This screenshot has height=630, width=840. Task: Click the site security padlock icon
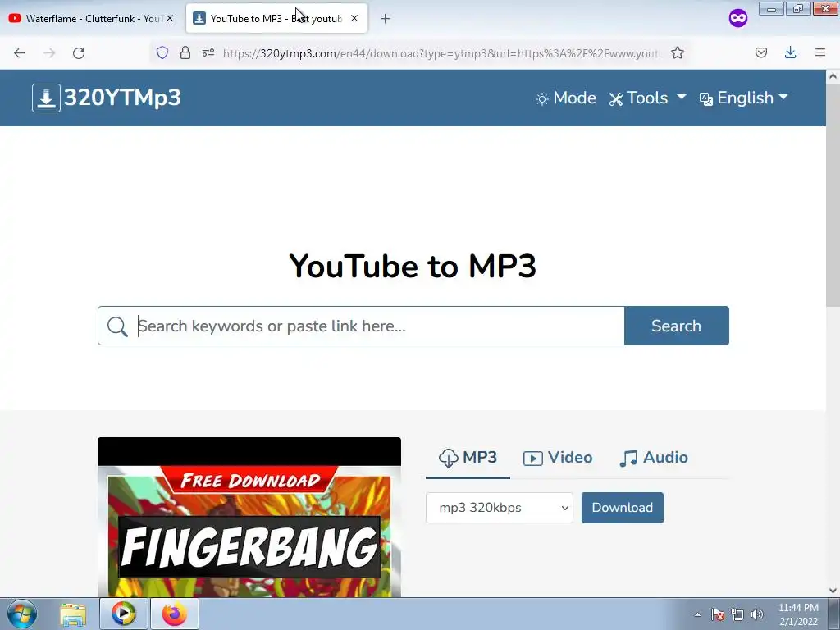pyautogui.click(x=185, y=53)
